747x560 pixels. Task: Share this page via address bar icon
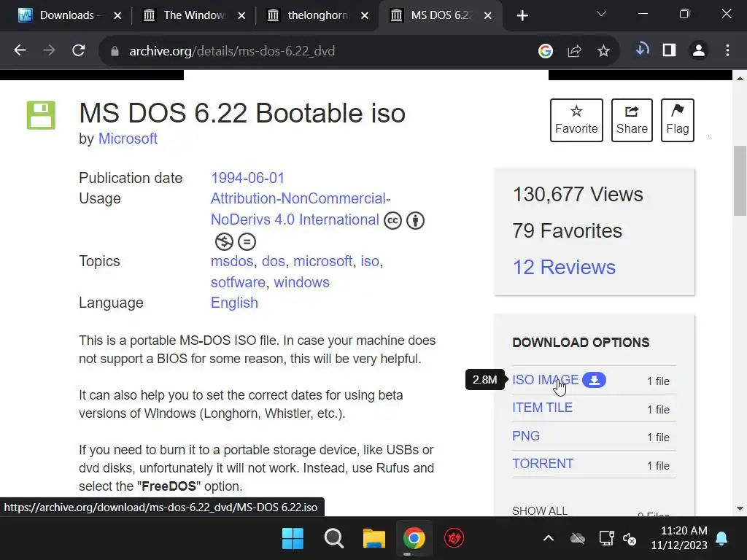pyautogui.click(x=575, y=50)
